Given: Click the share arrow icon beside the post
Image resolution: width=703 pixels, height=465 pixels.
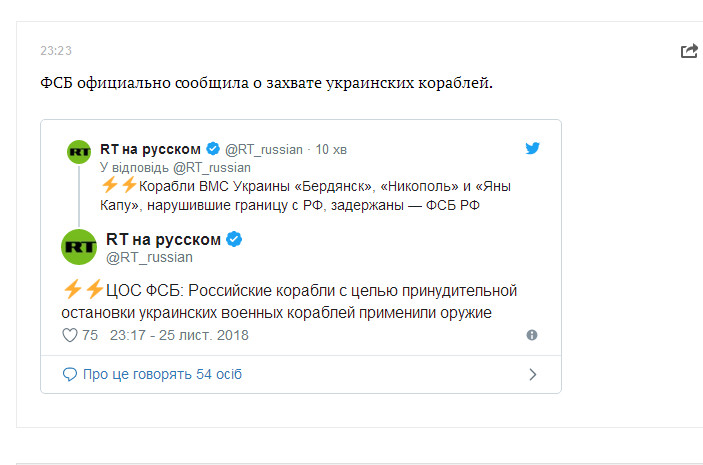Looking at the screenshot, I should [688, 51].
